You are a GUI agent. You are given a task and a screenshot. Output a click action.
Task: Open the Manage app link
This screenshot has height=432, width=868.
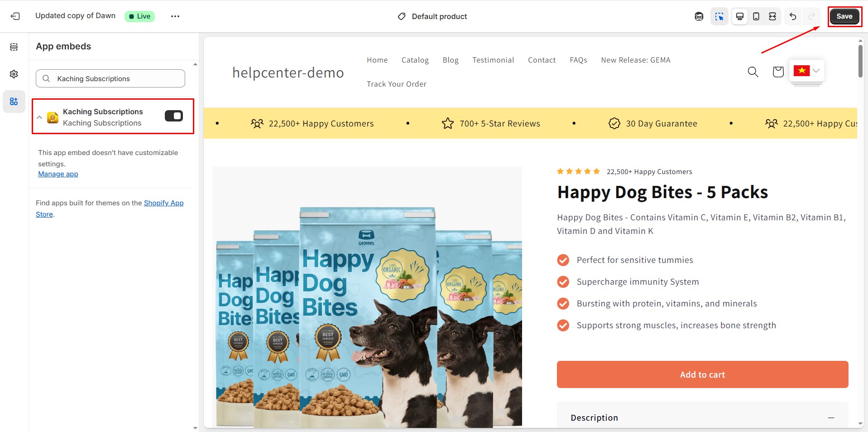(x=58, y=174)
